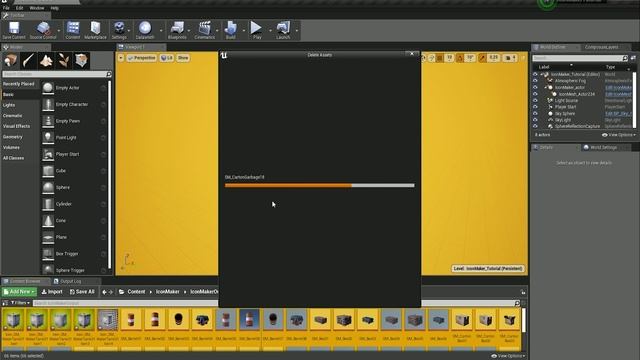This screenshot has width=640, height=360.
Task: Click the Cone shape icon
Action: click(48, 220)
